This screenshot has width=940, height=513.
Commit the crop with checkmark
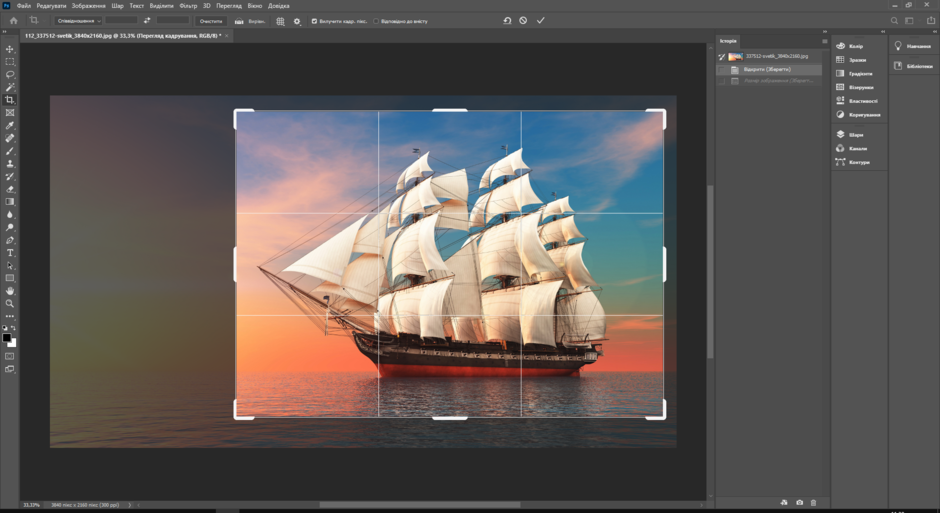pos(541,20)
